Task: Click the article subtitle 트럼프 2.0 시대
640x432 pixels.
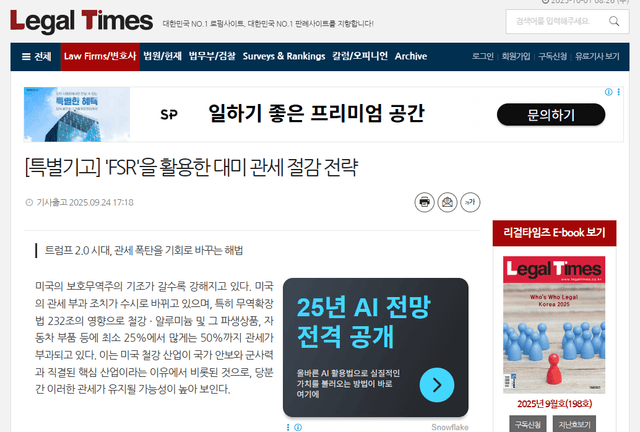Action: click(143, 250)
